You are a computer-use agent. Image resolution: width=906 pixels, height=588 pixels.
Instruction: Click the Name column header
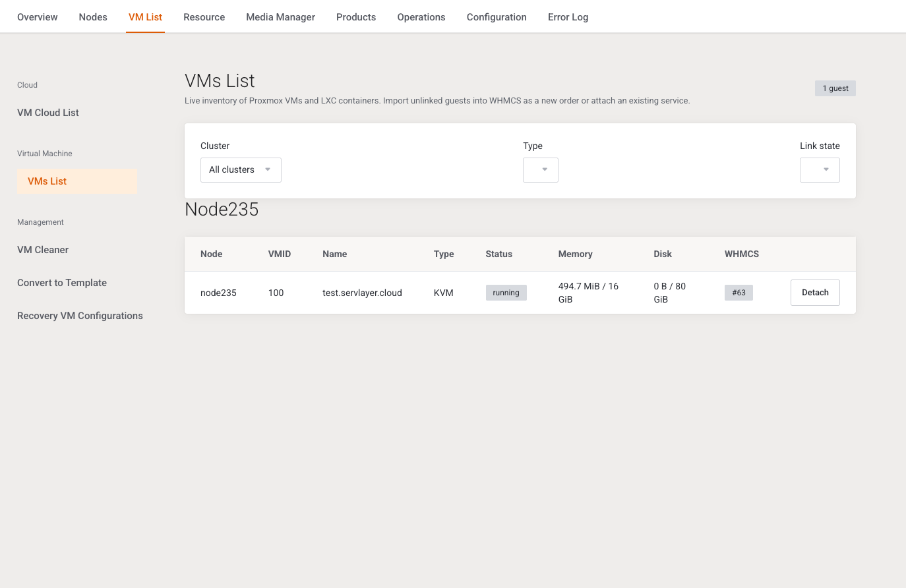[335, 254]
